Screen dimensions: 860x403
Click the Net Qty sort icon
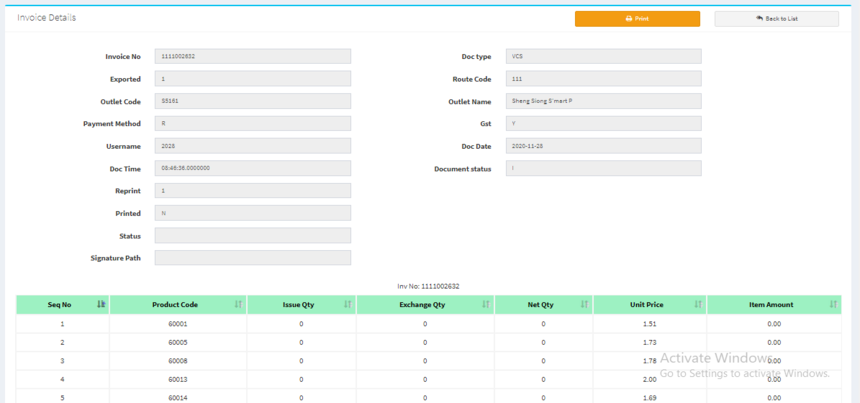pos(584,304)
